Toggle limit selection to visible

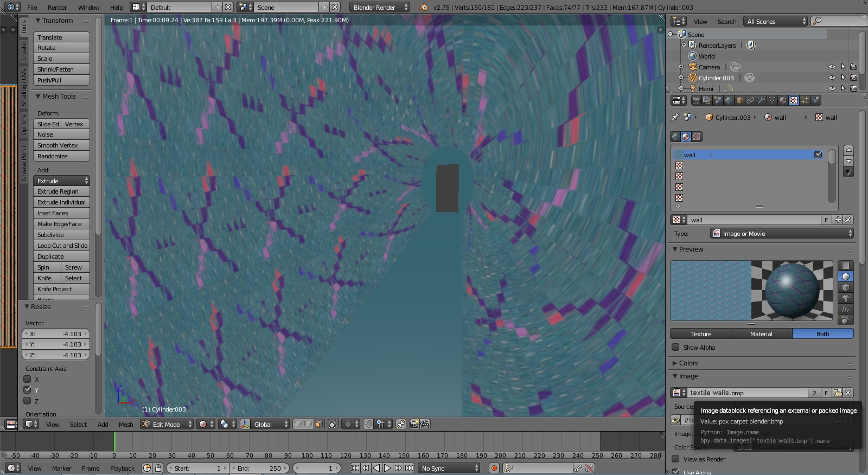(333, 424)
